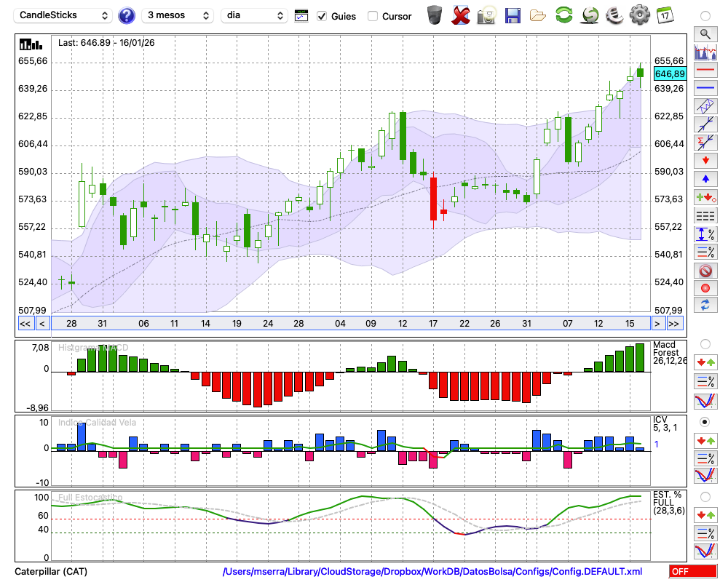Select the radio button beside top toolbar
Image resolution: width=728 pixels, height=582 pixels.
(x=705, y=16)
